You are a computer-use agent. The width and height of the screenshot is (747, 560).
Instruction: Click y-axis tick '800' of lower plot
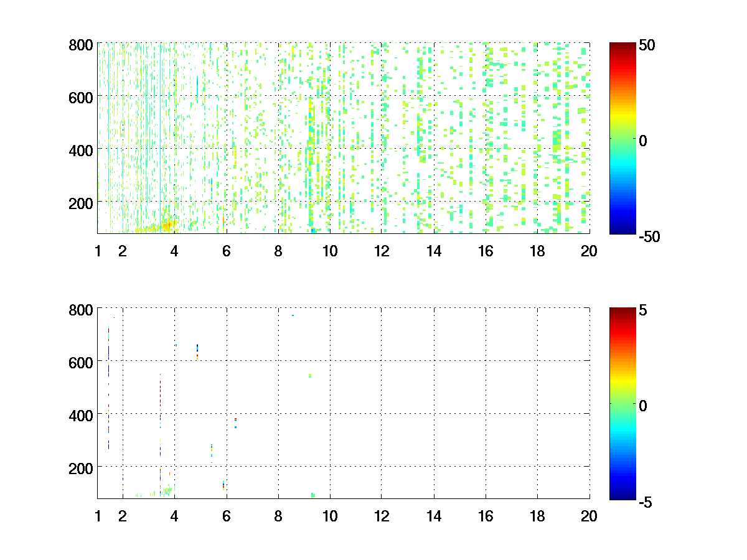coord(82,309)
